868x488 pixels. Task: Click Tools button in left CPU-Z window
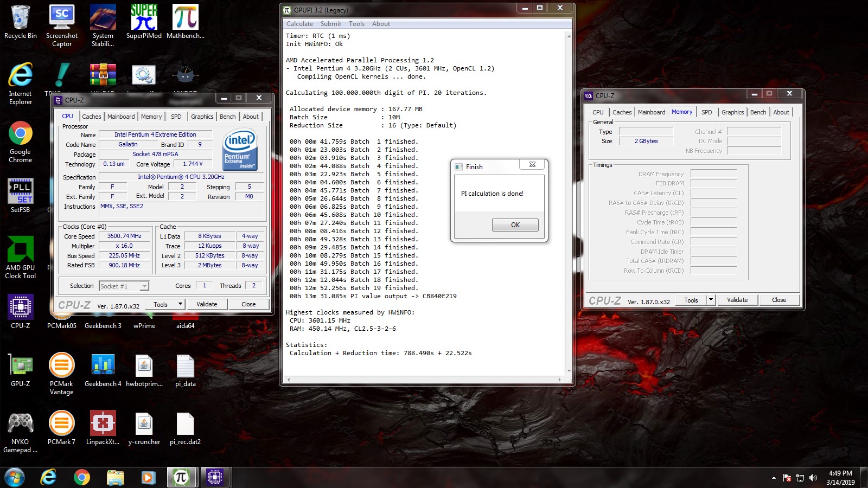[161, 304]
